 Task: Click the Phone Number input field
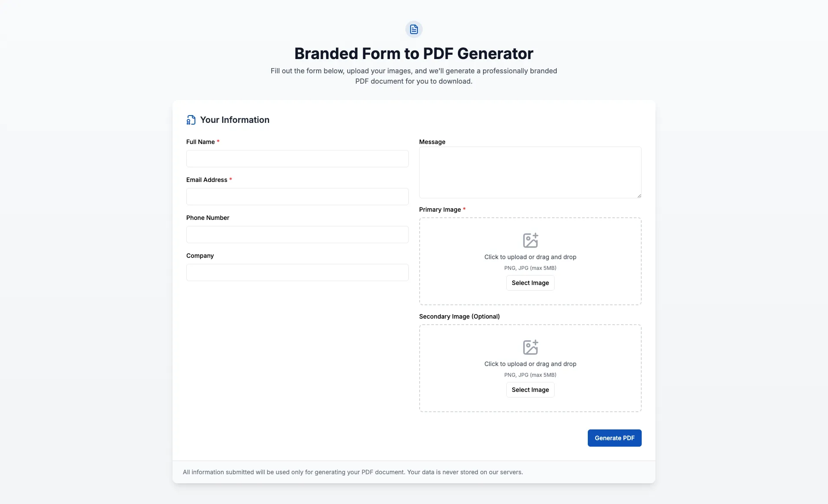pyautogui.click(x=297, y=235)
